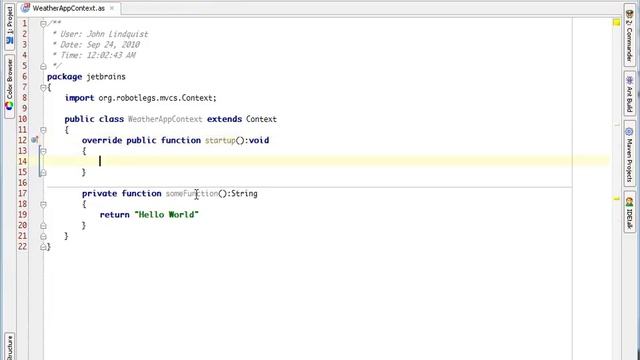Screen dimensions: 640x360
Task: Click the Maven Projects icon
Action: pos(629,132)
